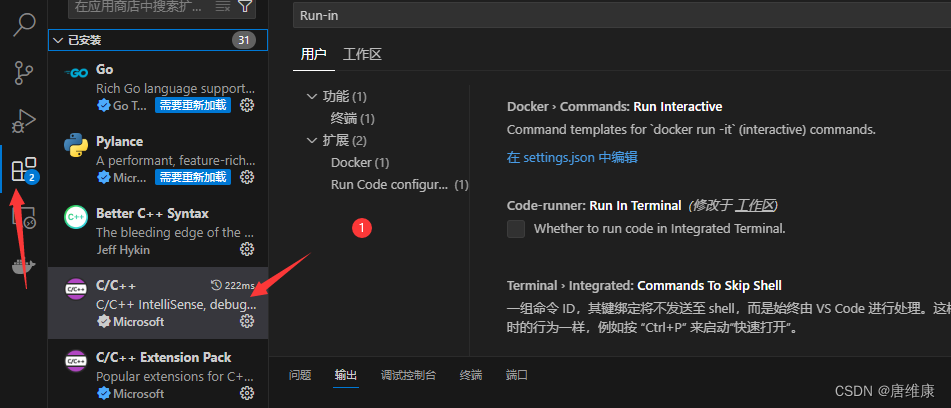Click Go's 需要重新加载 button

(193, 105)
